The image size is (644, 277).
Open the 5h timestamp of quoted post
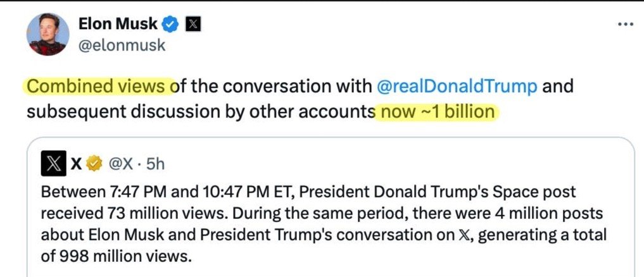click(x=155, y=164)
